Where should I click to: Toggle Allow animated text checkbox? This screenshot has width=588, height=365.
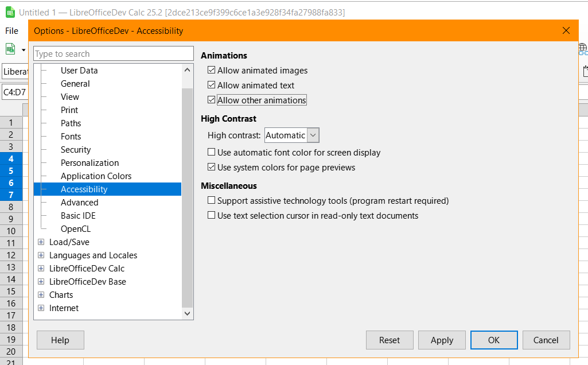tap(212, 85)
